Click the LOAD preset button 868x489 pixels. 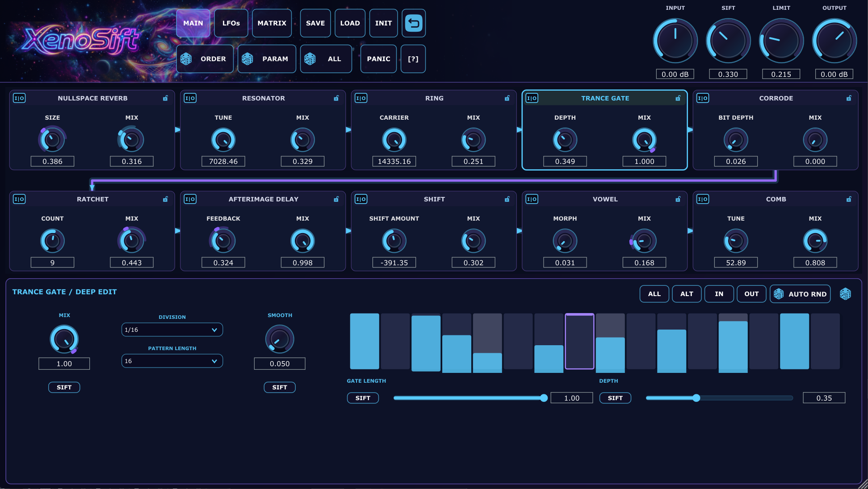coord(350,23)
